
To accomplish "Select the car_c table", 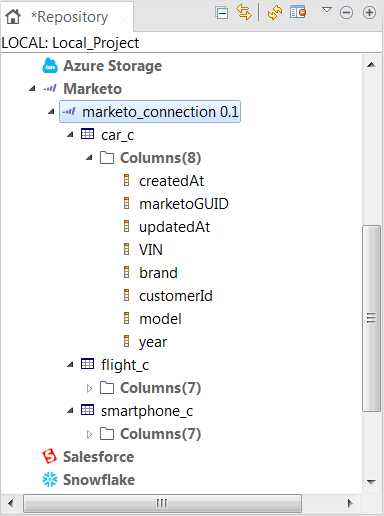I will [117, 135].
